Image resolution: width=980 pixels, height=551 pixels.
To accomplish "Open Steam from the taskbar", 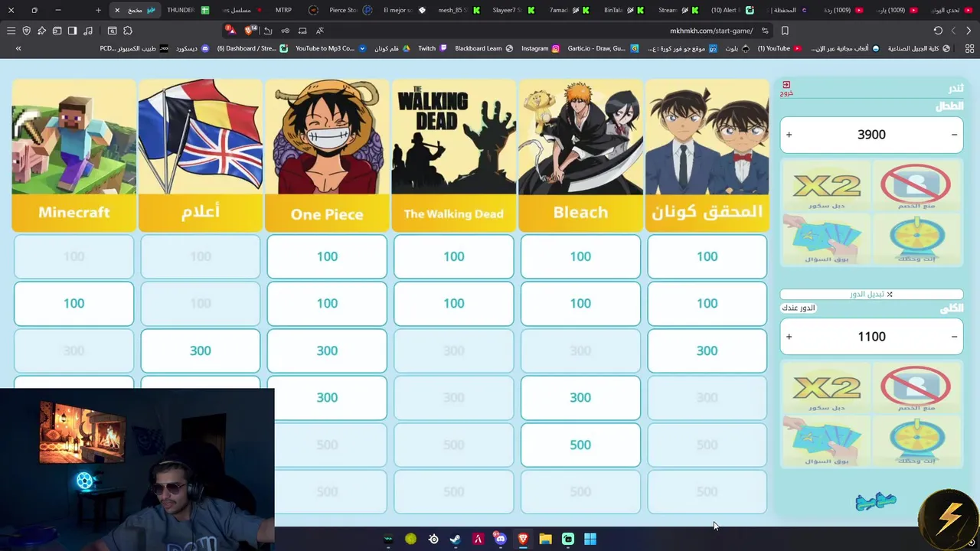I will [455, 539].
